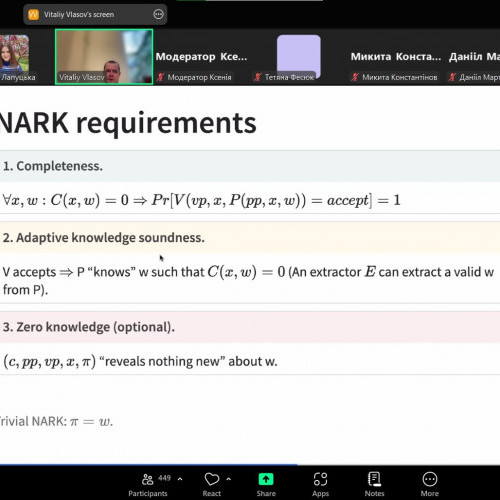Screen dimensions: 500x500
Task: Click the orange icon beside Vitaliy Vlasov's screen
Action: pos(34,15)
